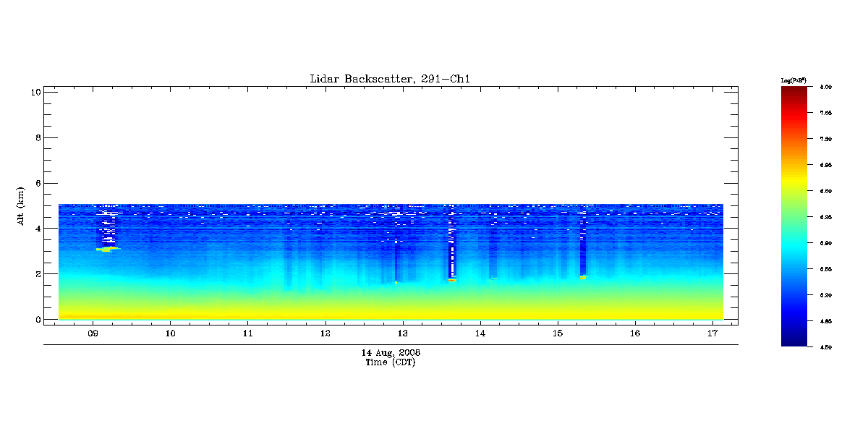The width and height of the screenshot is (868, 434).
Task: Click the cloud signal near 09 at 3 km
Action: (108, 249)
